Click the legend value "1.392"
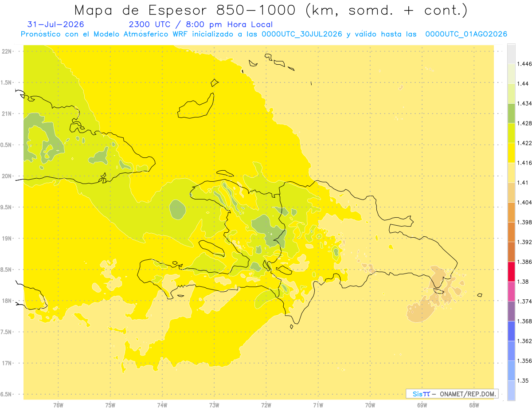This screenshot has width=532, height=411. click(524, 242)
